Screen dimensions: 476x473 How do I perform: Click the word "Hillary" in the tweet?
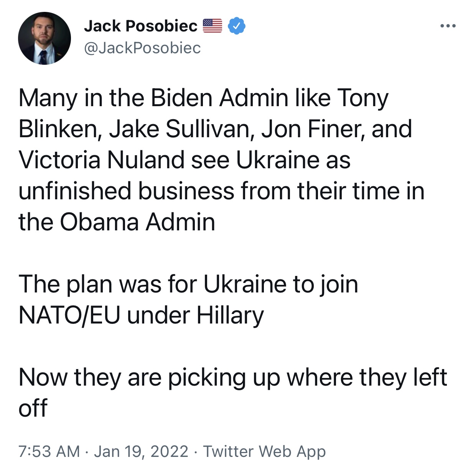230,315
